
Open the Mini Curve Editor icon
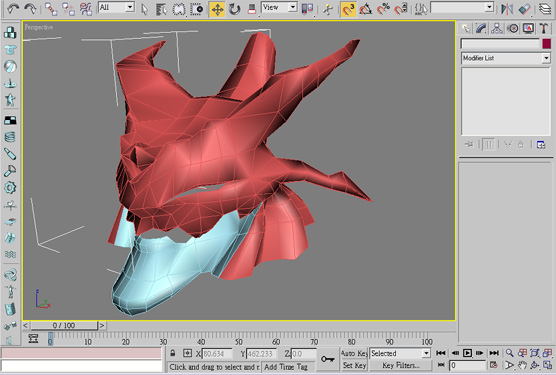33,339
